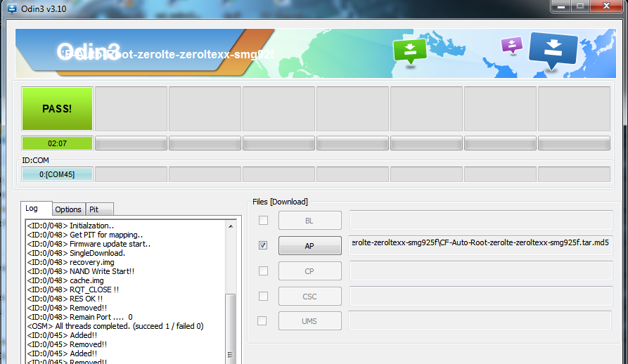
Task: Uncheck the AP file checkbox
Action: 263,245
